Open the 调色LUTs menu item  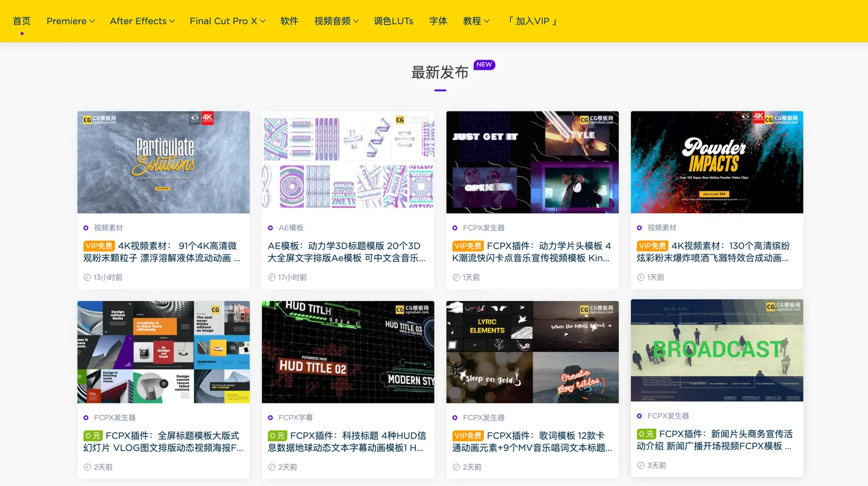tap(394, 21)
